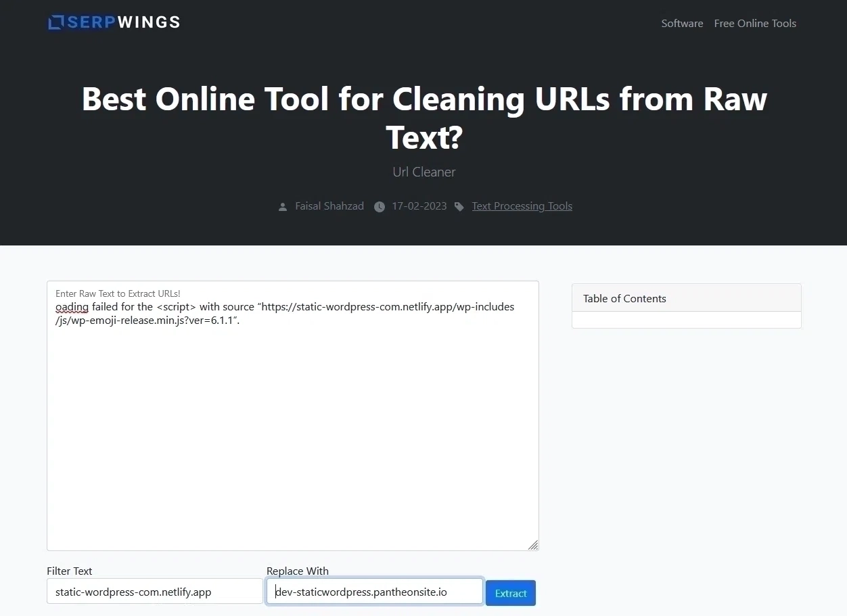Click the tag icon before Text Processing Tools

[x=459, y=206]
